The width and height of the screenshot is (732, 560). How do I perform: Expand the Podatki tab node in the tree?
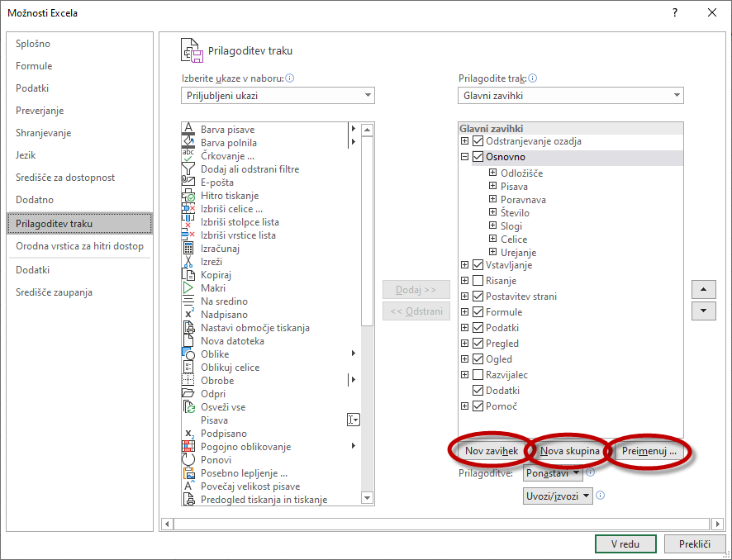(464, 328)
